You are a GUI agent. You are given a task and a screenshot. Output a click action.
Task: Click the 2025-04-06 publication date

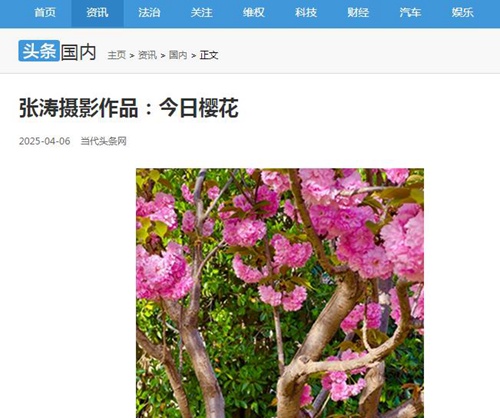45,141
